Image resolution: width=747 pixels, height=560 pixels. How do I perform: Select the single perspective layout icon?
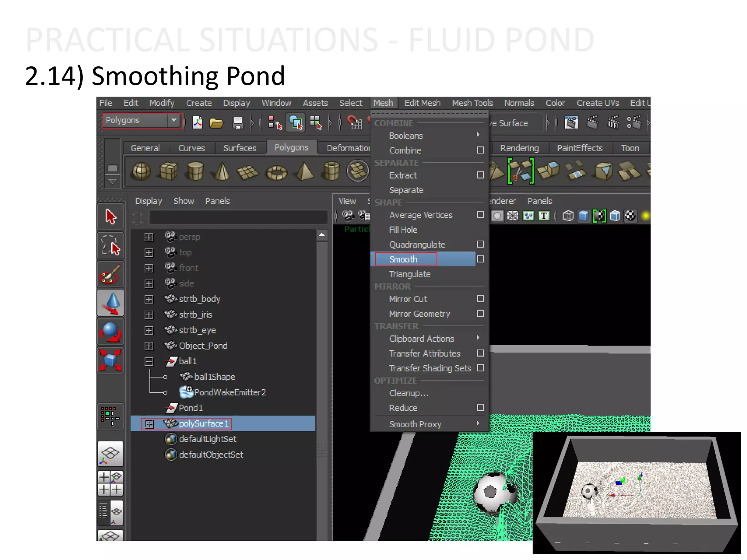(111, 454)
